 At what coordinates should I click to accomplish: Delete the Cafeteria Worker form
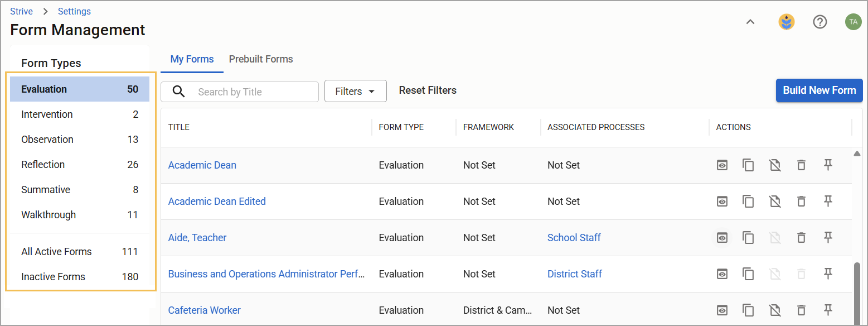point(801,310)
